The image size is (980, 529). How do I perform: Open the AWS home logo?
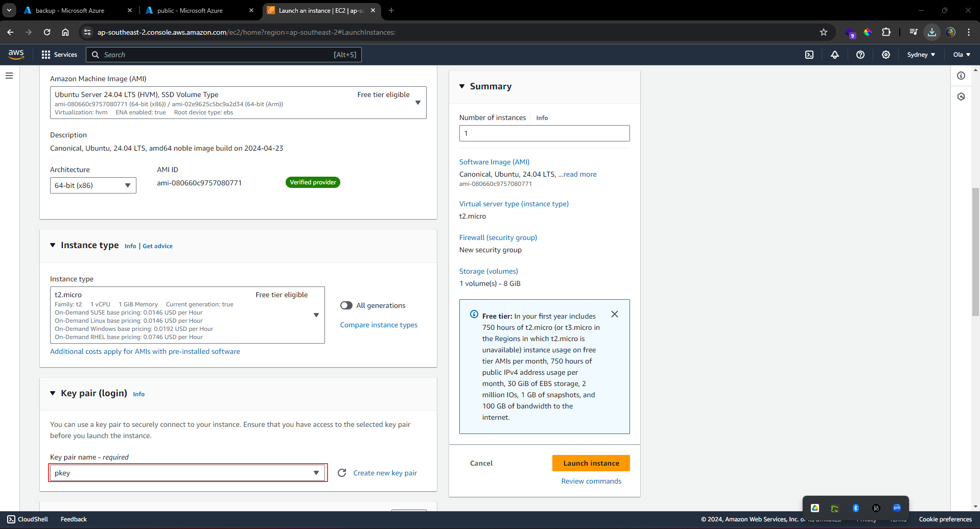(x=16, y=54)
